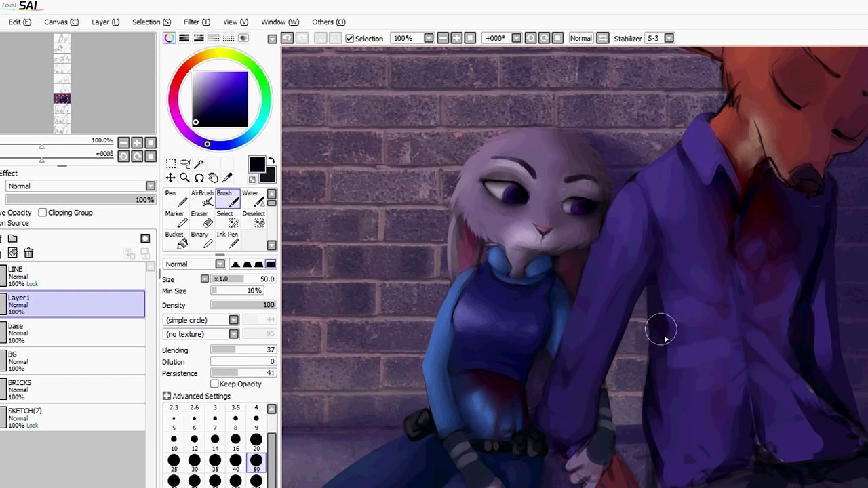Open the Filter menu

(197, 22)
